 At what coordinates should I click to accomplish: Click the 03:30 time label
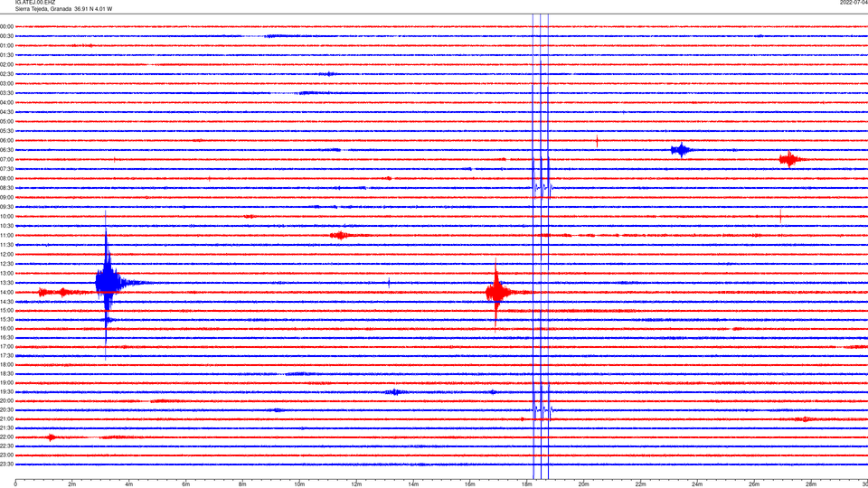(x=6, y=93)
